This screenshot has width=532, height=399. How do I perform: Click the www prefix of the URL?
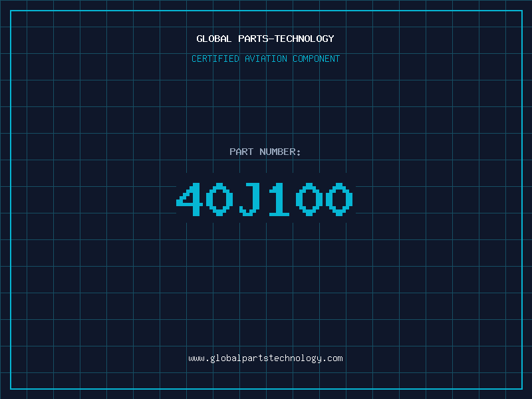coord(196,359)
